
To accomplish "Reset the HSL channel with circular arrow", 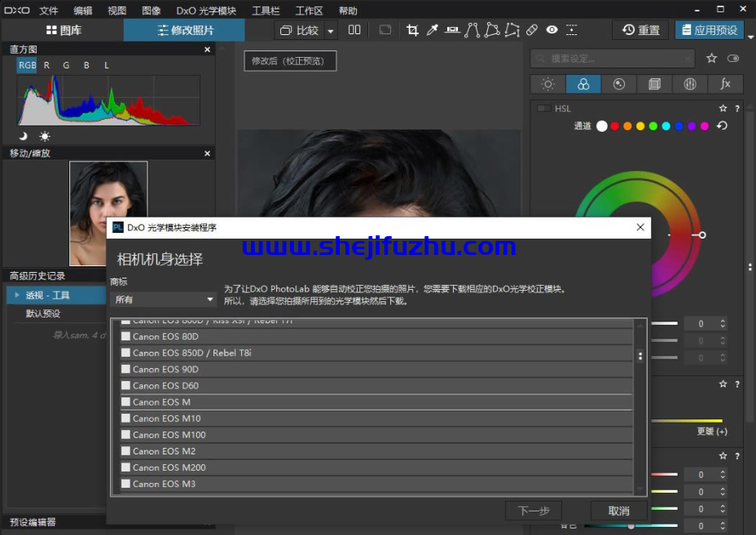I will [722, 125].
